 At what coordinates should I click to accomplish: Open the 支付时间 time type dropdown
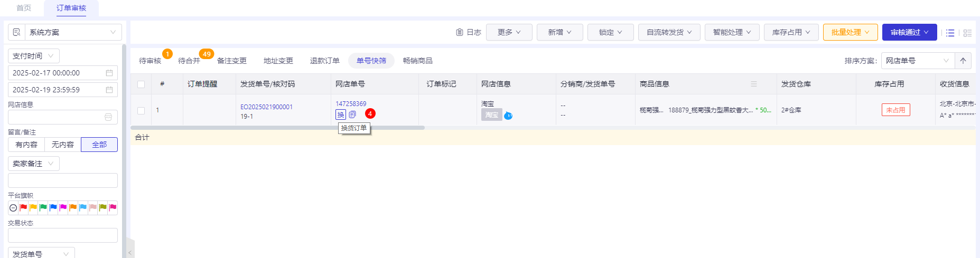34,56
